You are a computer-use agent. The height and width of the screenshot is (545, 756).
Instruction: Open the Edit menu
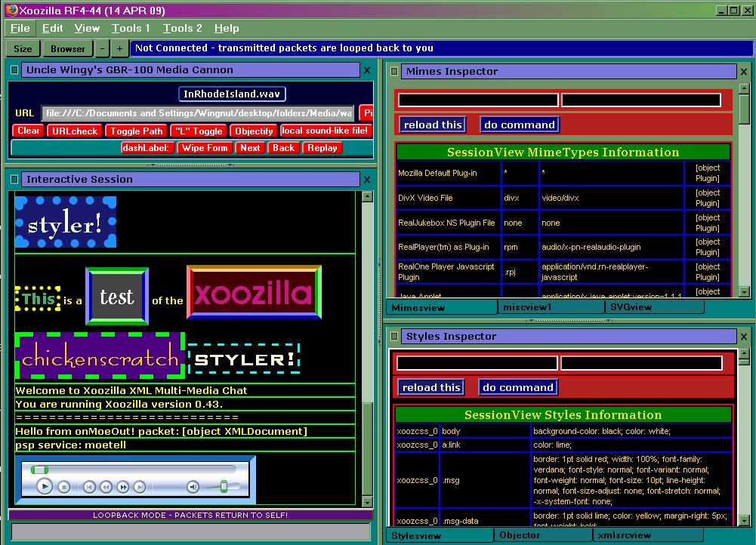pyautogui.click(x=53, y=29)
